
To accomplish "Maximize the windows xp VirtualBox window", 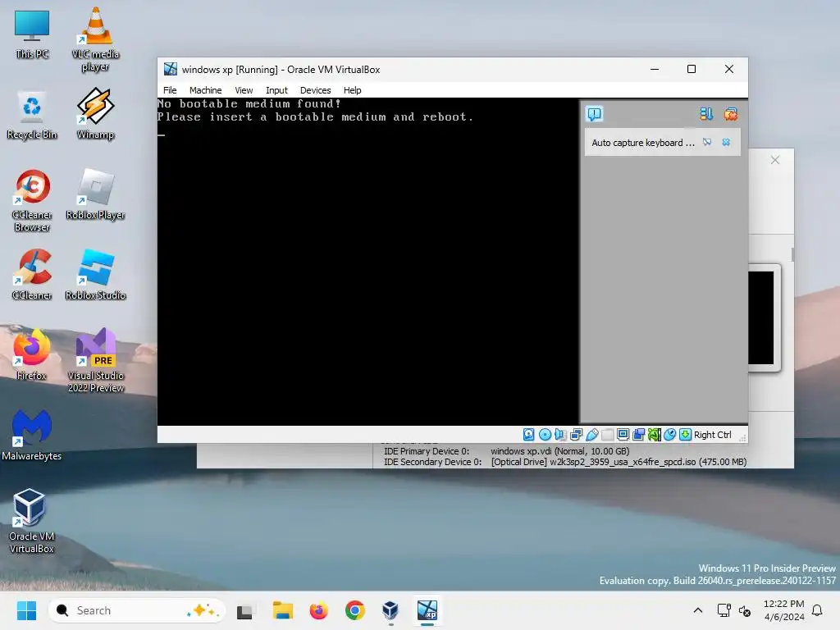I will 692,69.
